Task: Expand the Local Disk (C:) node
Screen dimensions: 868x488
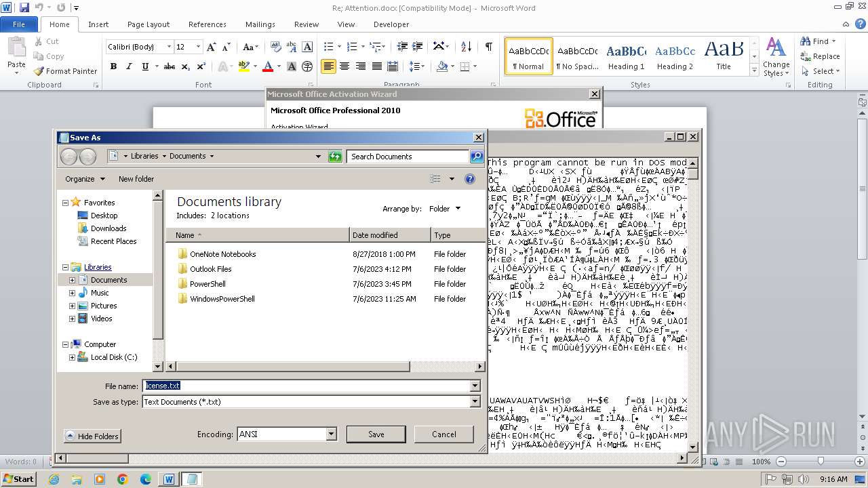Action: (x=73, y=357)
